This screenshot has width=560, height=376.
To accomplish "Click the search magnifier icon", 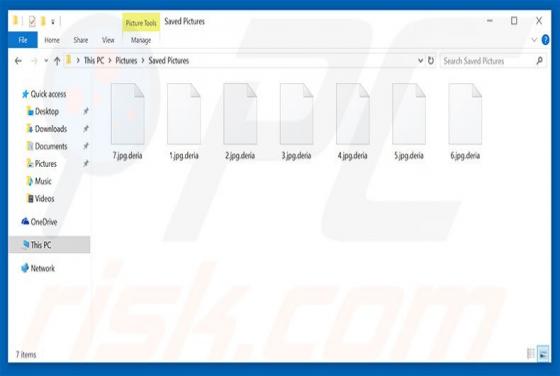I will [x=540, y=61].
